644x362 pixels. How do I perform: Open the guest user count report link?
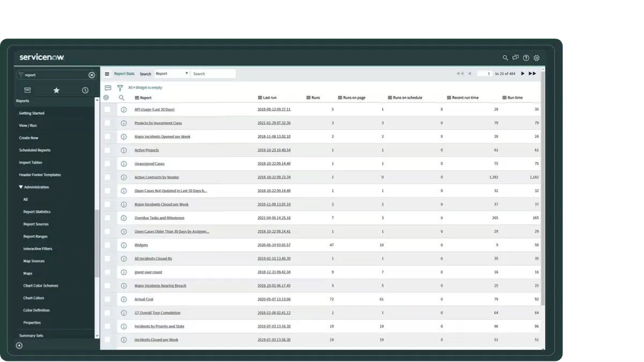(148, 272)
